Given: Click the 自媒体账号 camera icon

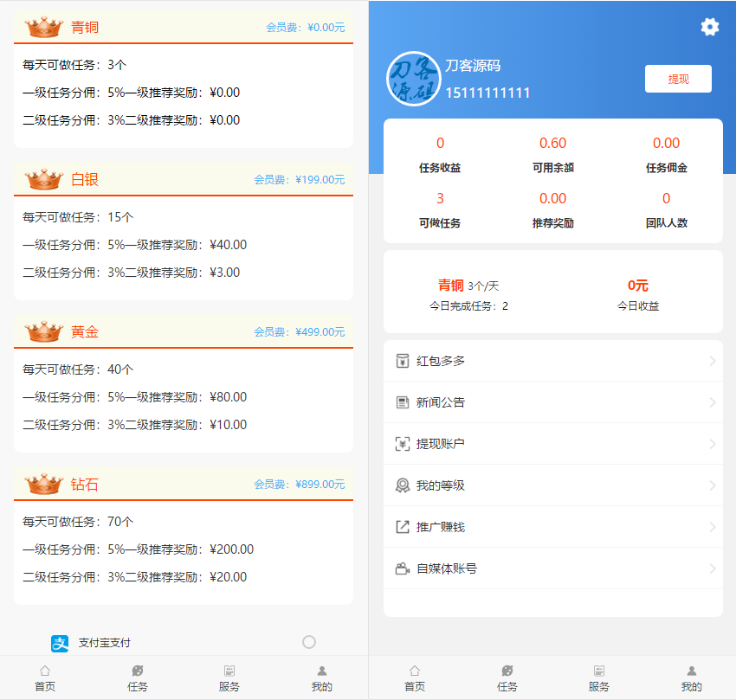Looking at the screenshot, I should pyautogui.click(x=402, y=568).
